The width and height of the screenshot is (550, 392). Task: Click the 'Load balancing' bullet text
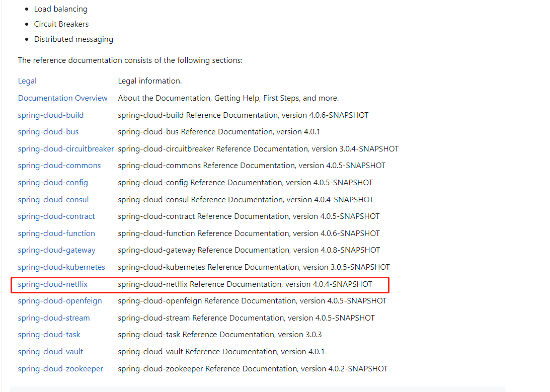[61, 9]
